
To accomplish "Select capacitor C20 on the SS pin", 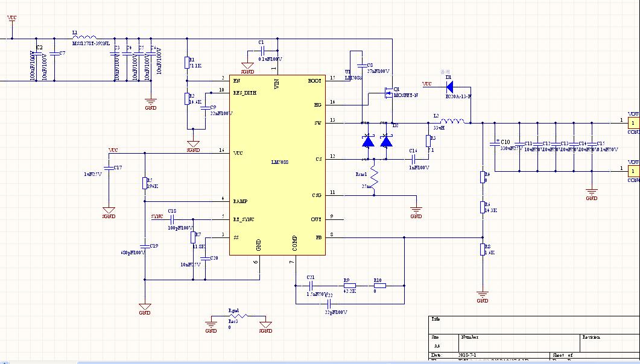I will coord(205,259).
